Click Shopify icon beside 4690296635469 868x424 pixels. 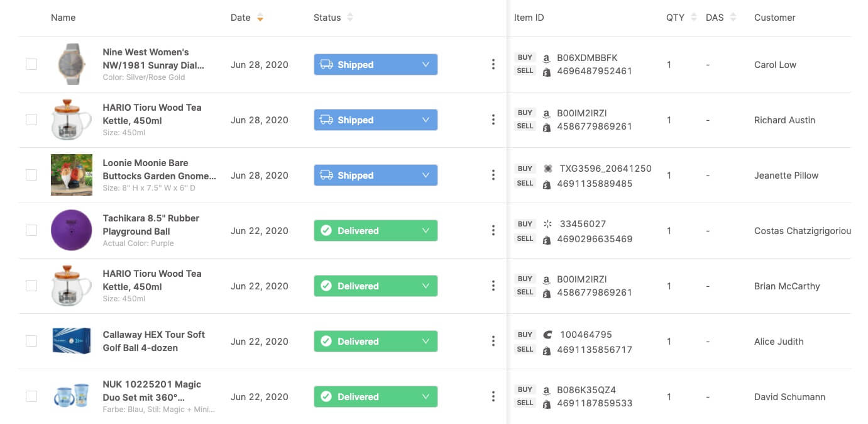(547, 239)
